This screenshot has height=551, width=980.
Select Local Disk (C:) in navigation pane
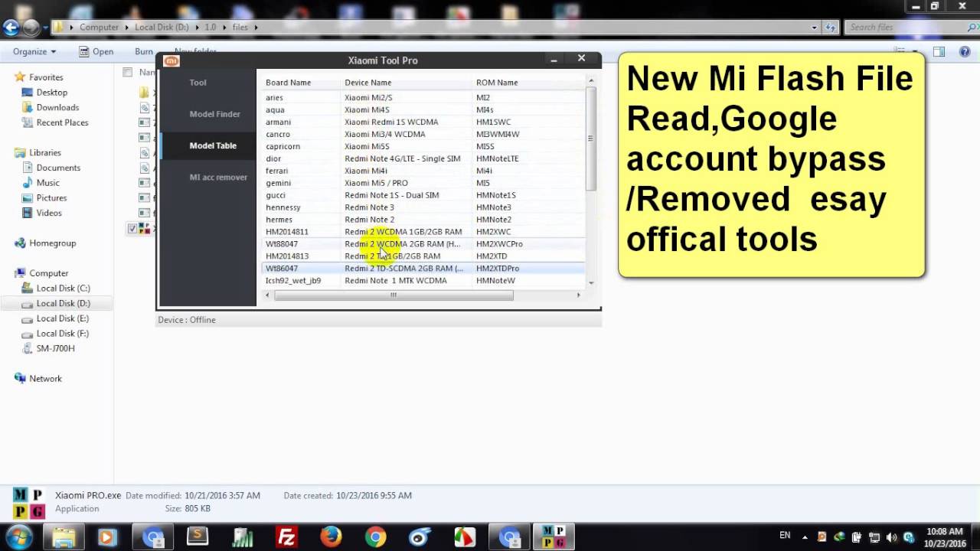pos(63,289)
